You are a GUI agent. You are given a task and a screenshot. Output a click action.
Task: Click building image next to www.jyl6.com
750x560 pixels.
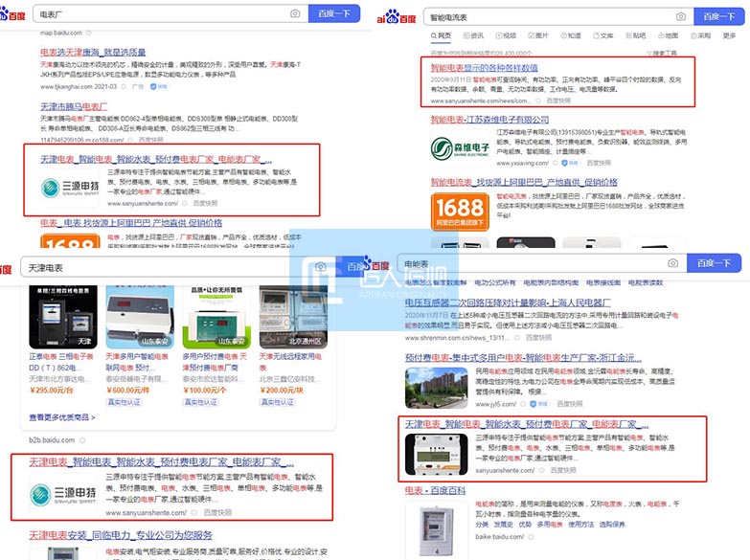(436, 388)
